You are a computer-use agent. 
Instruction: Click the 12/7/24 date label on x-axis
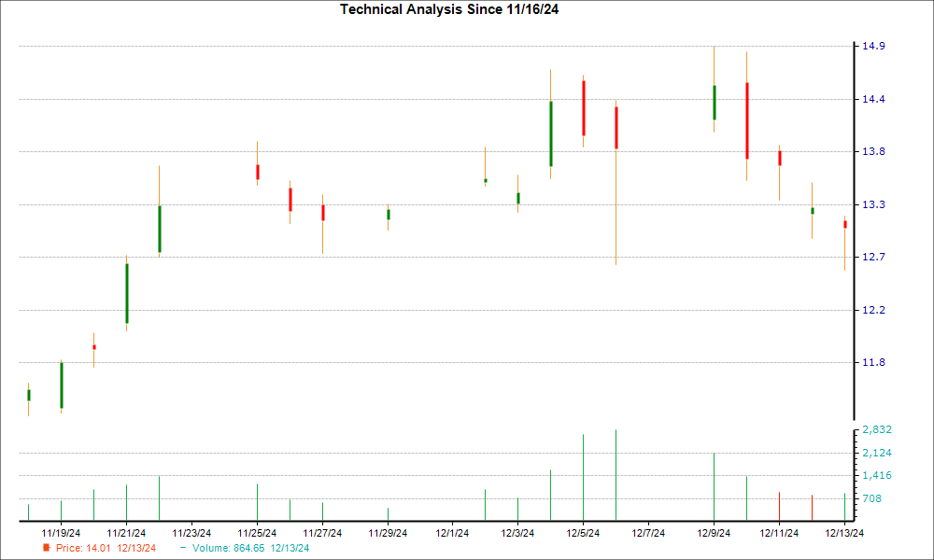point(648,533)
